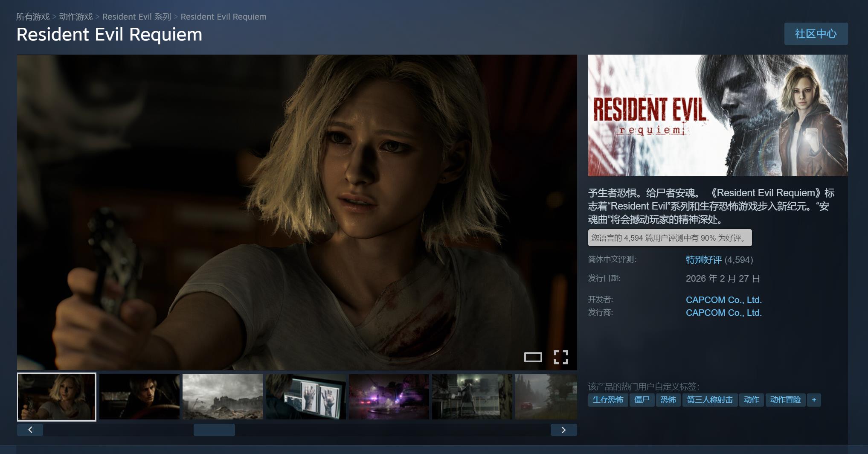868x454 pixels.
Task: Expand more tags with the plus button
Action: [814, 400]
